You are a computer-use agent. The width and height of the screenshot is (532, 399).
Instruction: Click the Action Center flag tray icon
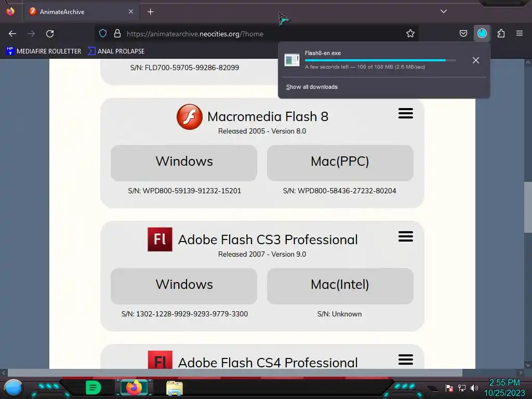pyautogui.click(x=449, y=388)
